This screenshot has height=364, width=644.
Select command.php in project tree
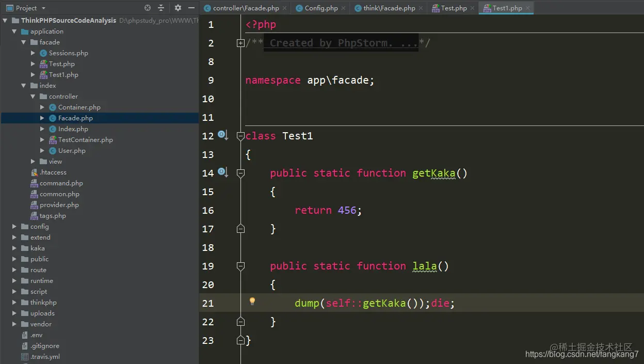[61, 183]
